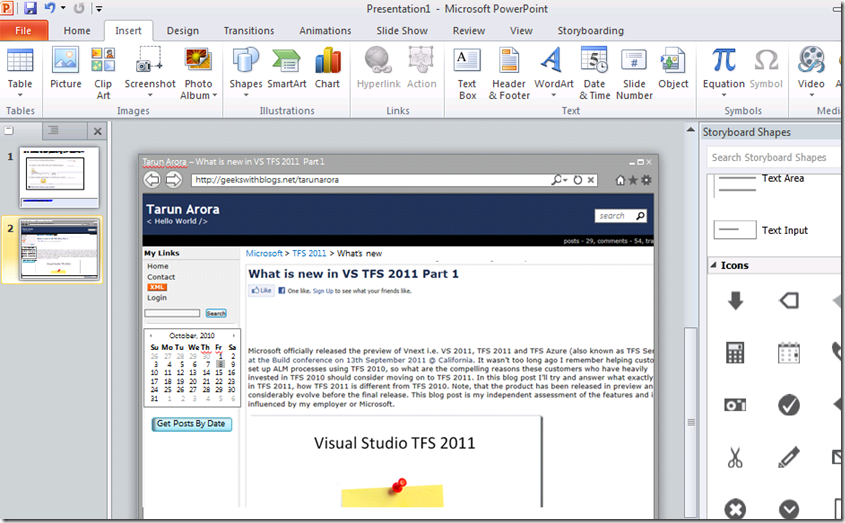The height and width of the screenshot is (523, 845).
Task: Expand the Table dropdown arrow
Action: tap(20, 95)
